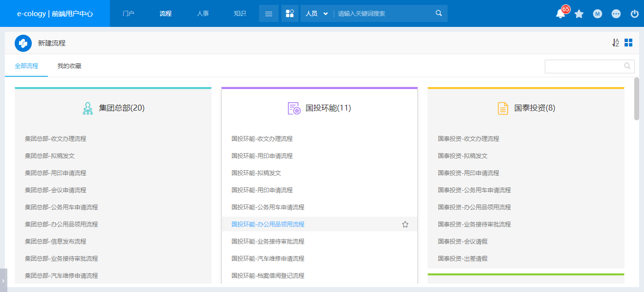
Task: Open favorites star in top bar
Action: point(579,14)
